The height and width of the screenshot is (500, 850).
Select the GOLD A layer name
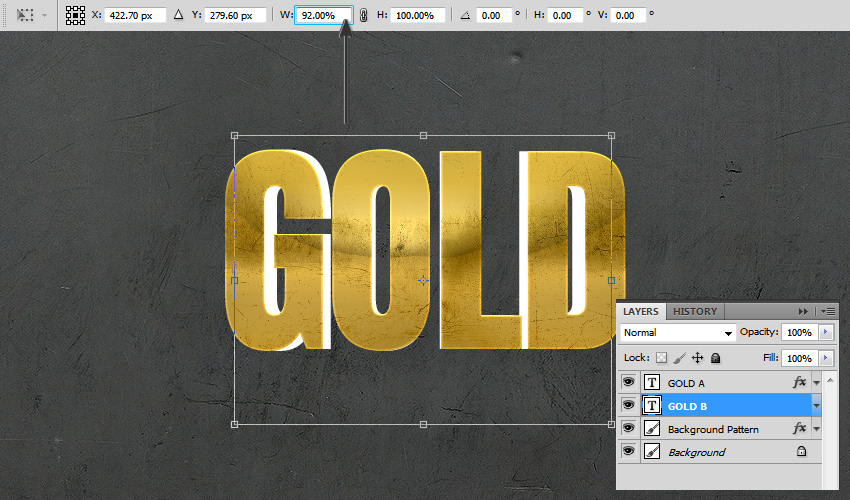point(686,383)
